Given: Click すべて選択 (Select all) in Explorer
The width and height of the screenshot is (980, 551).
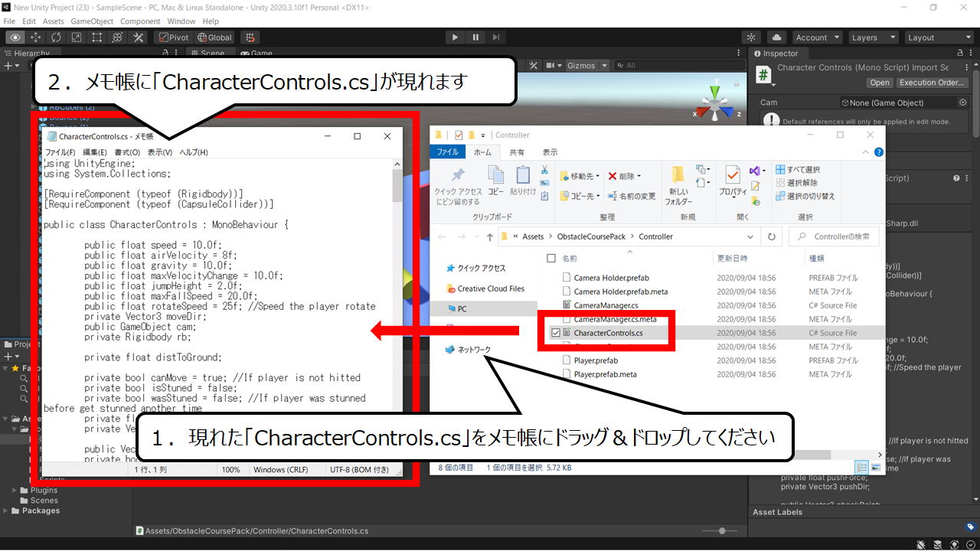Looking at the screenshot, I should [797, 170].
